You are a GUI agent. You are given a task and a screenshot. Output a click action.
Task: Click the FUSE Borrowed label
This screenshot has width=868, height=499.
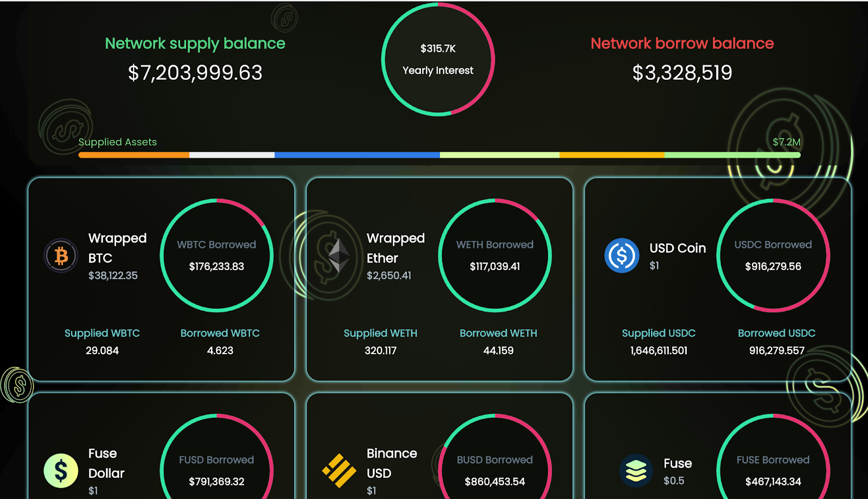pyautogui.click(x=773, y=460)
